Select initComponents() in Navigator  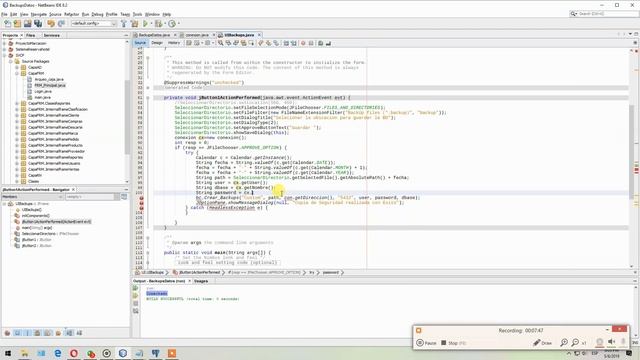coord(36,216)
